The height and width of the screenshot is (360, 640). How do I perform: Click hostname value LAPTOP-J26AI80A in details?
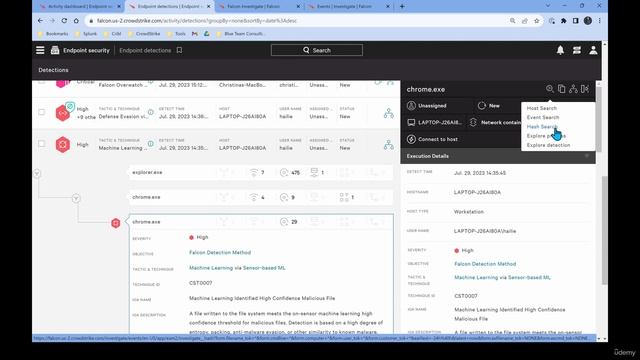click(x=477, y=192)
